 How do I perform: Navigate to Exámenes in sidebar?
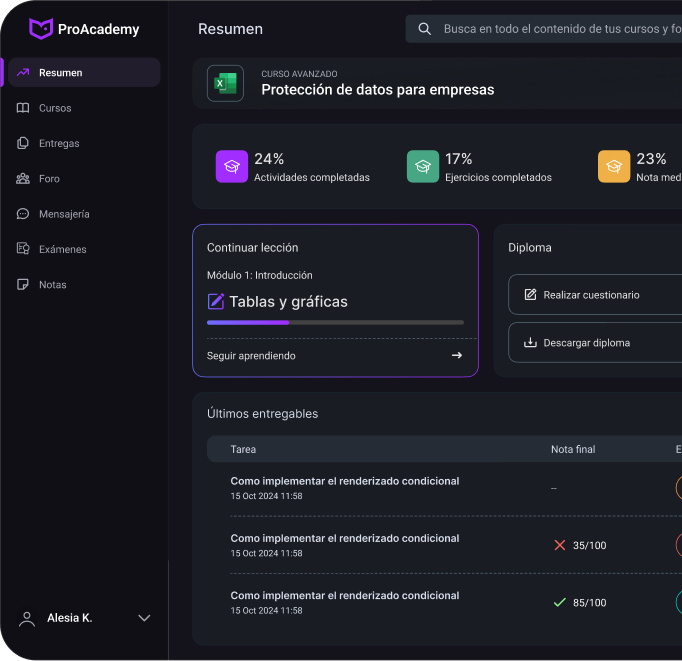(x=62, y=249)
